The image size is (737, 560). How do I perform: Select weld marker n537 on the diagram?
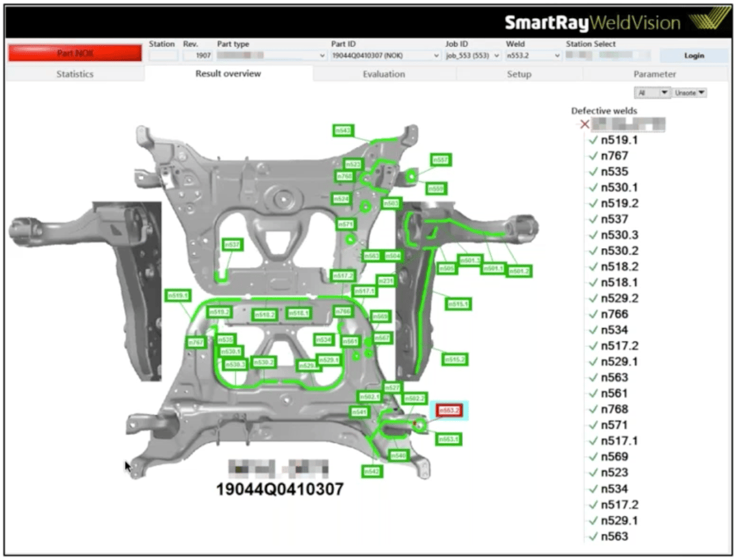coord(233,246)
